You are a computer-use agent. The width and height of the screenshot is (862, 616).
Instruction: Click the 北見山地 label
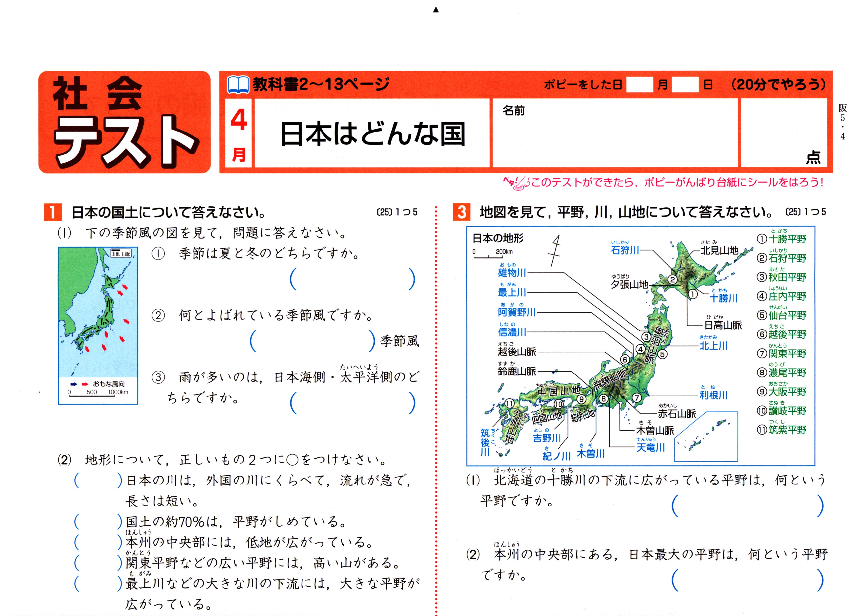[x=719, y=248]
